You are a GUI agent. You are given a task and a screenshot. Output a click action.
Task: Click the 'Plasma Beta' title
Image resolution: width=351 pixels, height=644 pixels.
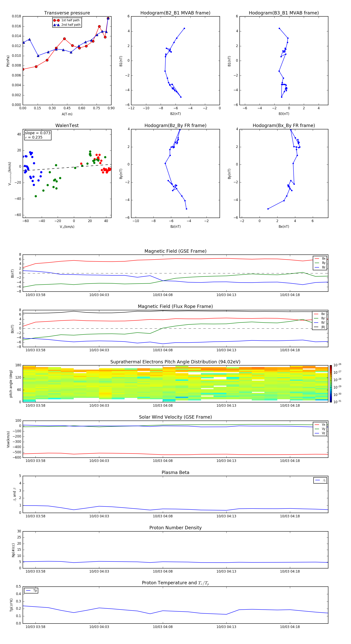point(175,472)
